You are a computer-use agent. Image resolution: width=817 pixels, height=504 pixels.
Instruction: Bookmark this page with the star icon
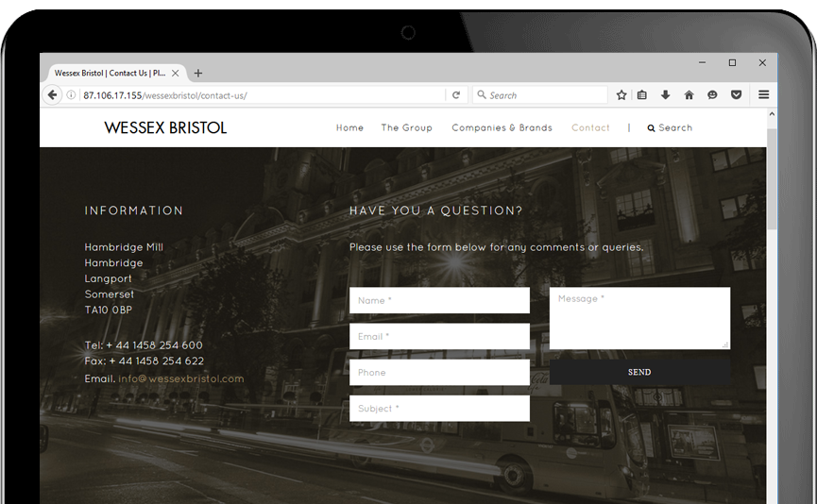tap(621, 95)
